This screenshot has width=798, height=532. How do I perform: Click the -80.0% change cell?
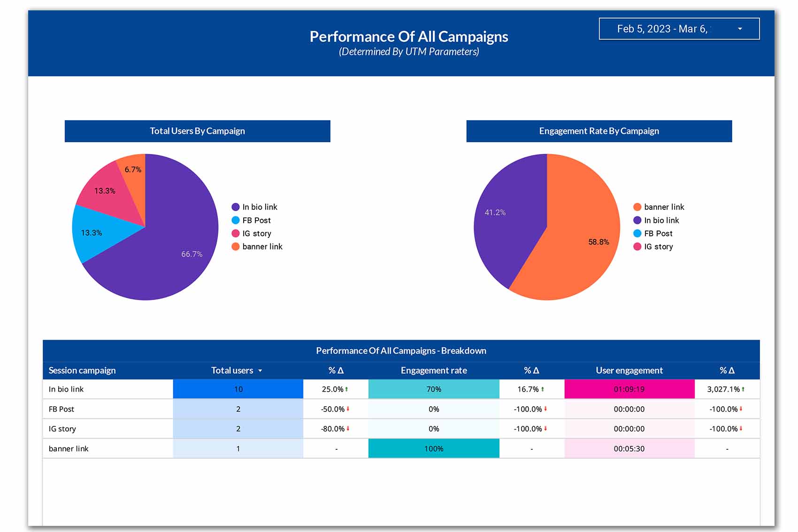click(x=336, y=429)
